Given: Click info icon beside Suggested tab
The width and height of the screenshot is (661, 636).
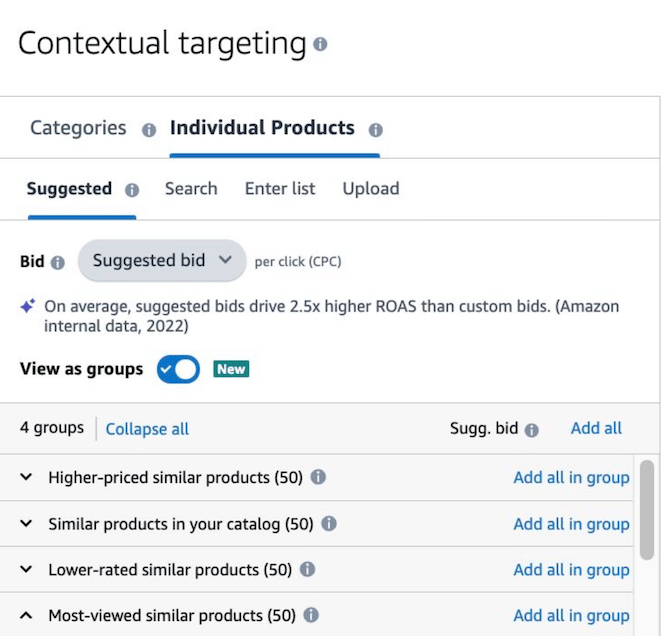Looking at the screenshot, I should pos(131,190).
